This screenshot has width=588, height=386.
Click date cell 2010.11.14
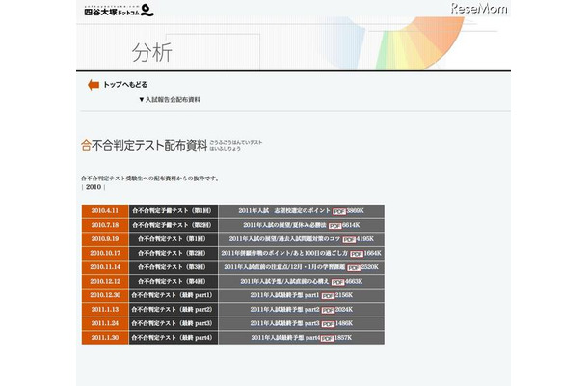[x=105, y=267]
